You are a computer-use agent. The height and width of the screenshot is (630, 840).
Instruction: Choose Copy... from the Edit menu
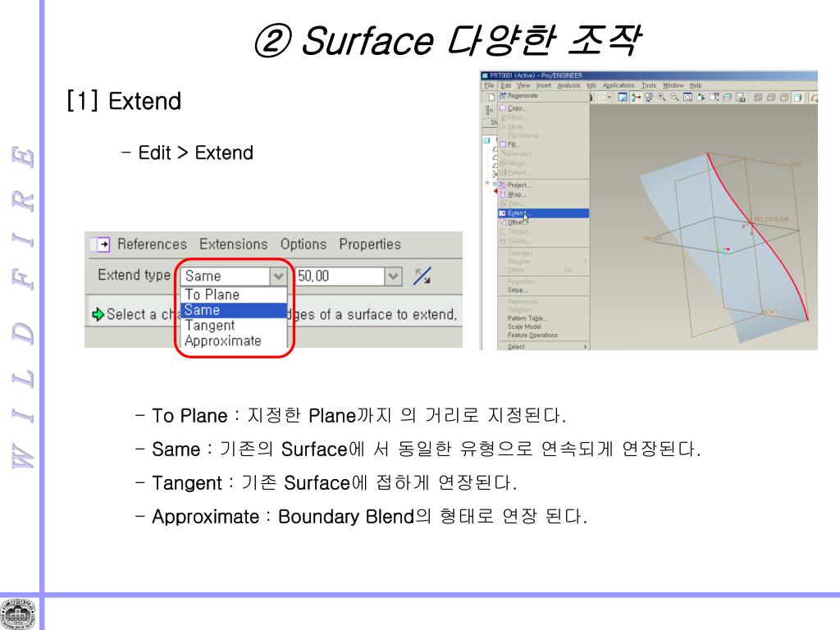pyautogui.click(x=544, y=108)
